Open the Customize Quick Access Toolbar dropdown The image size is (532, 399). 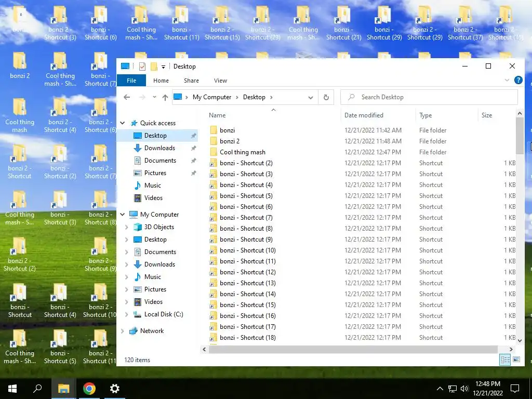pyautogui.click(x=163, y=67)
